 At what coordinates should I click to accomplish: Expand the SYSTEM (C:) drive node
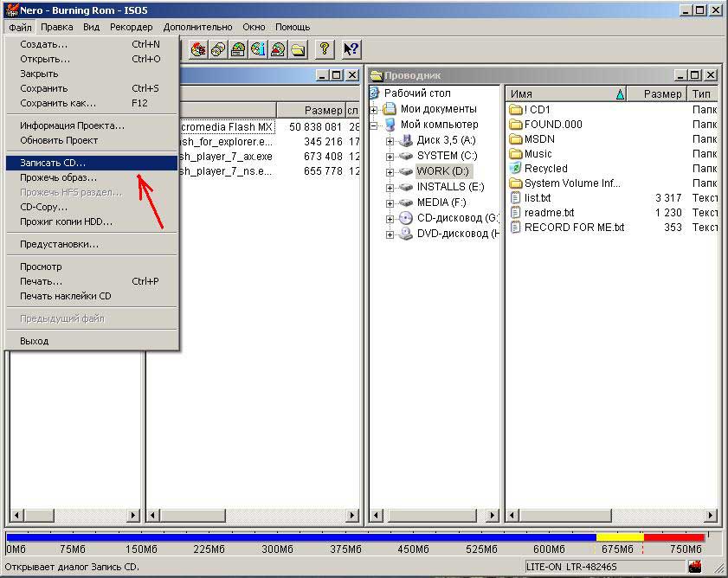pos(390,157)
